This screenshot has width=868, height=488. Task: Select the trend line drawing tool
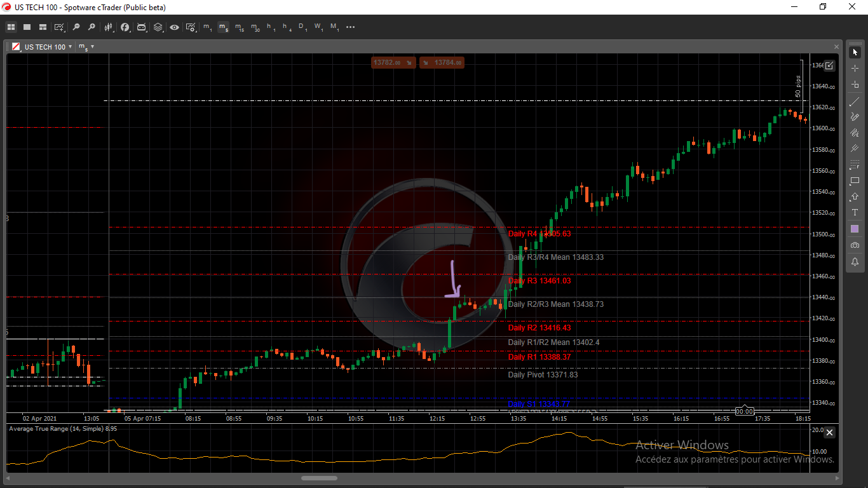click(x=855, y=102)
